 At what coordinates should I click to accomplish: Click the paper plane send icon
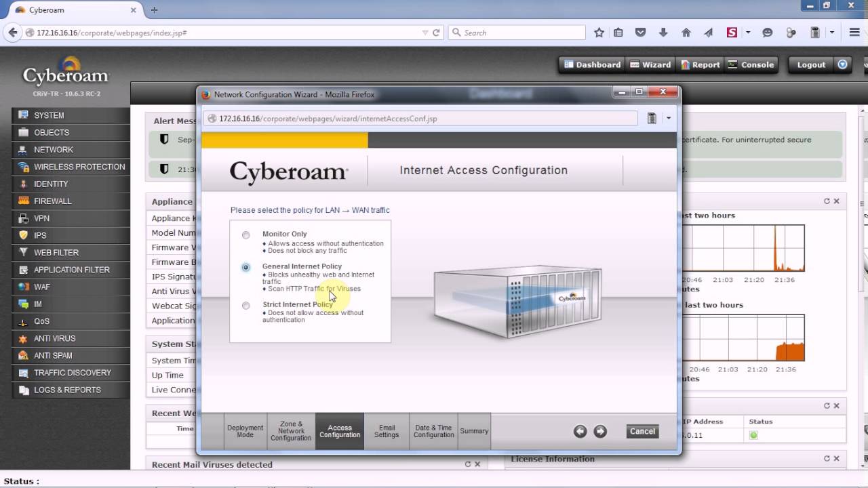[709, 33]
